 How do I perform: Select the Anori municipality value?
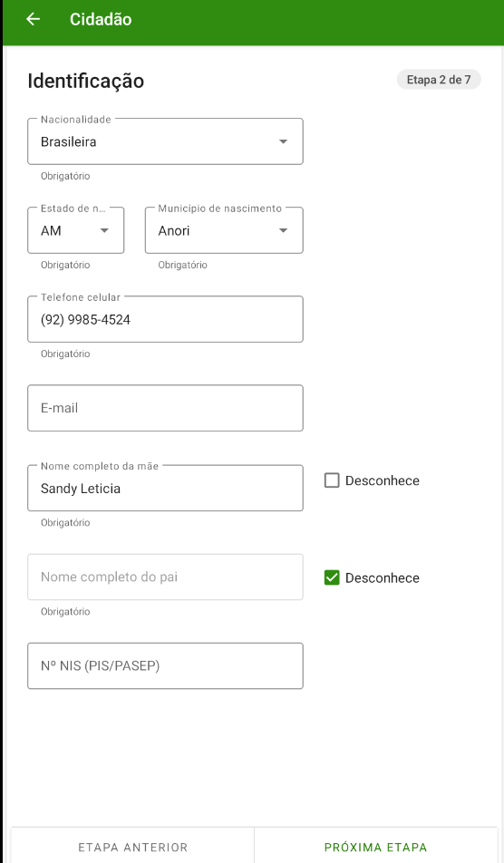point(174,230)
